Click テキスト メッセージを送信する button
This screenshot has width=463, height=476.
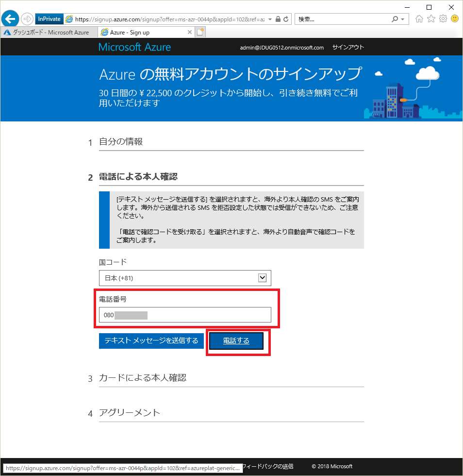tap(151, 340)
